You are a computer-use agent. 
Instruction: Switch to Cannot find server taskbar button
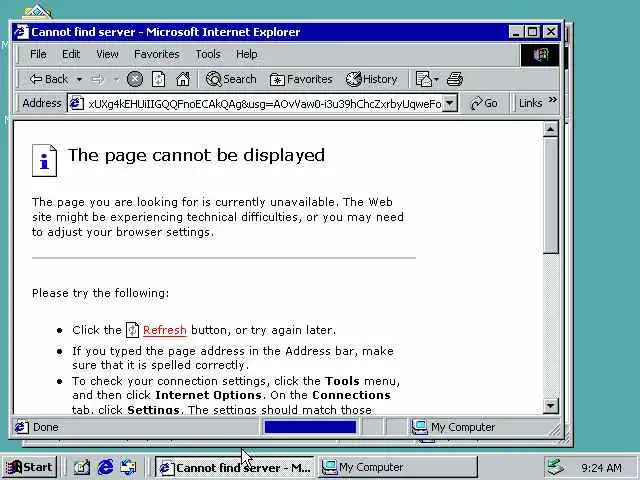(x=235, y=467)
